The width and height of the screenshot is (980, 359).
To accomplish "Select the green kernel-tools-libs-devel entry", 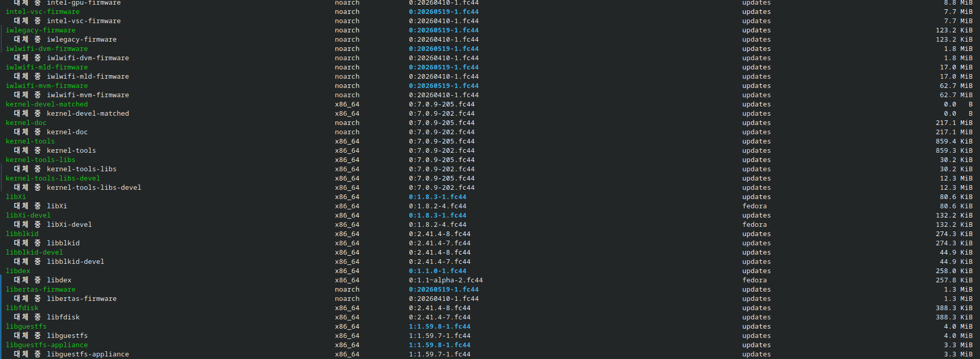I will tap(53, 178).
